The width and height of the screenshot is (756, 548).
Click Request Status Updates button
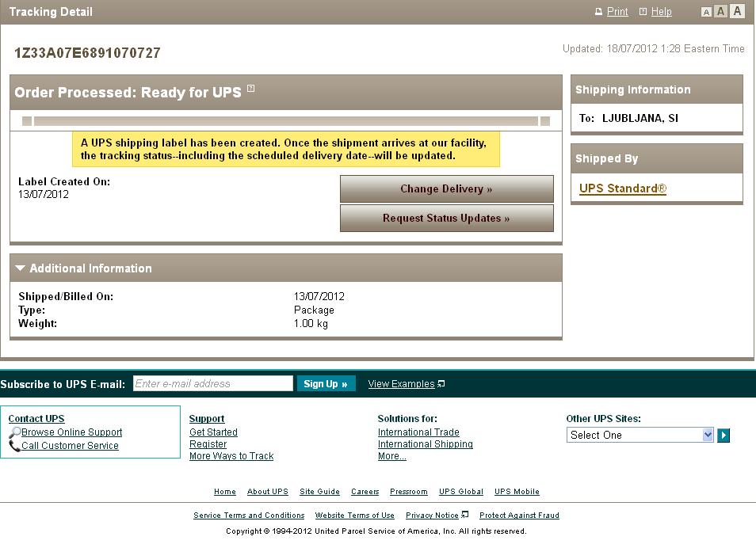tap(446, 219)
